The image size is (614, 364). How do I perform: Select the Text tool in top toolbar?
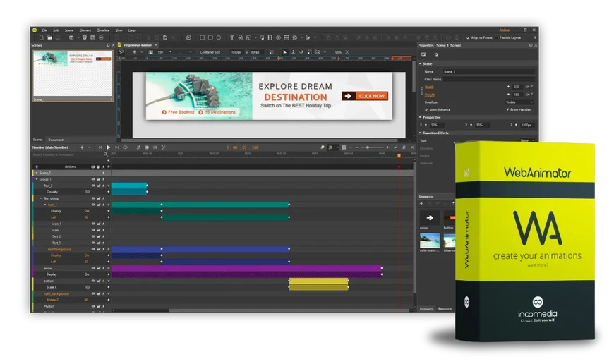pos(232,37)
